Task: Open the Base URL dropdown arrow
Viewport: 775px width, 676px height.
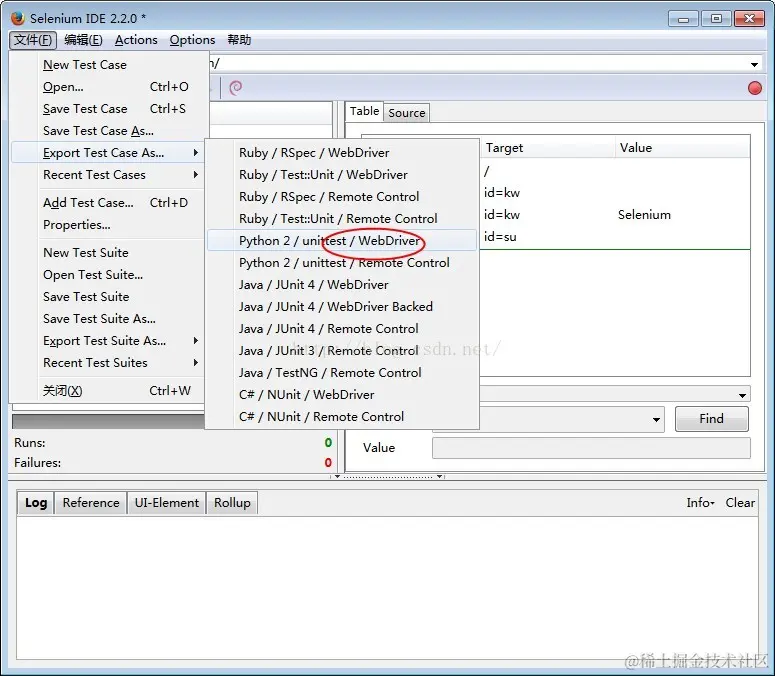Action: point(754,65)
